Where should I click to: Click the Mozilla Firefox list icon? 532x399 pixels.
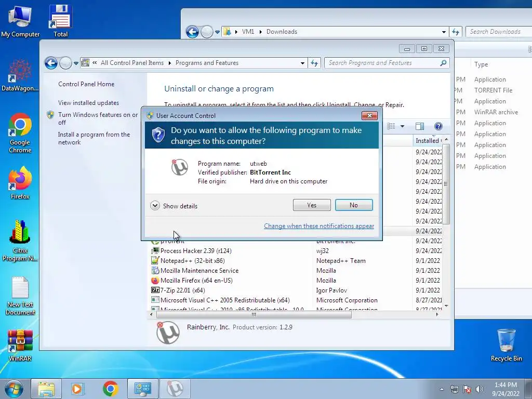tap(155, 280)
